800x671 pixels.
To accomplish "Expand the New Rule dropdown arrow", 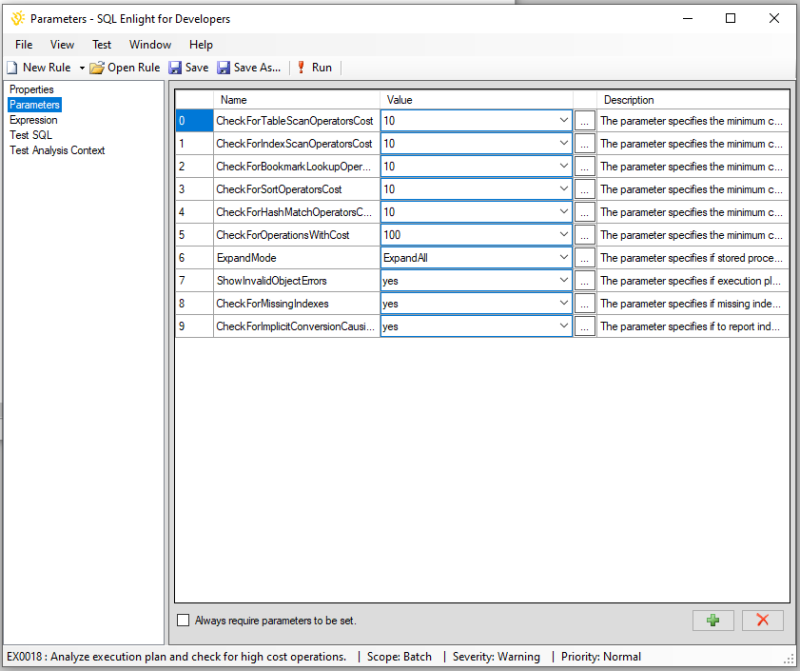I will pos(82,68).
